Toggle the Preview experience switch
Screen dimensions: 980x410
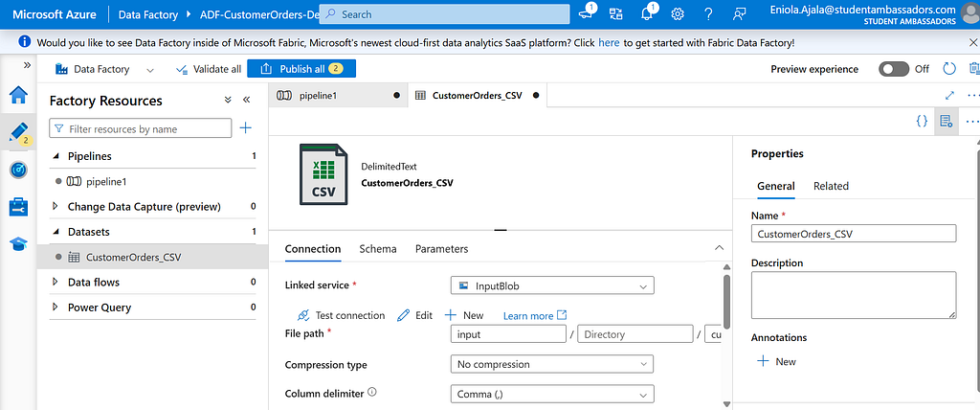tap(894, 69)
